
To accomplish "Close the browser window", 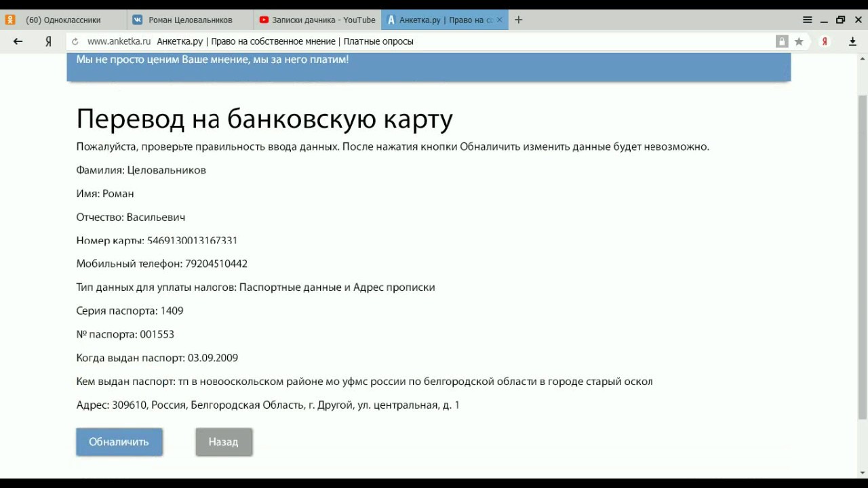I will pos(857,20).
